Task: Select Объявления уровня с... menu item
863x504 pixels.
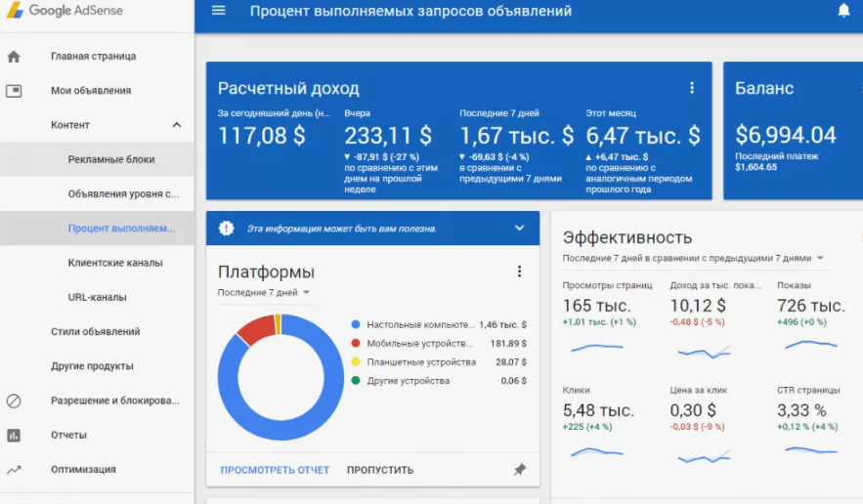Action: pyautogui.click(x=97, y=193)
